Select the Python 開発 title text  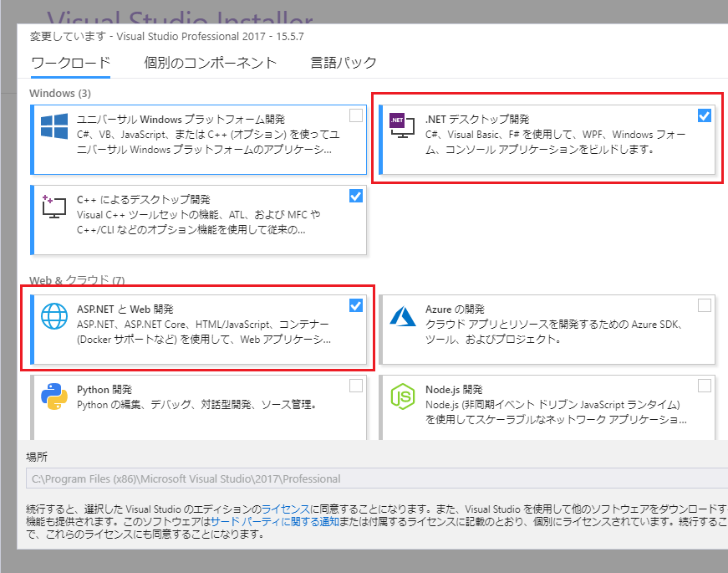tap(104, 390)
